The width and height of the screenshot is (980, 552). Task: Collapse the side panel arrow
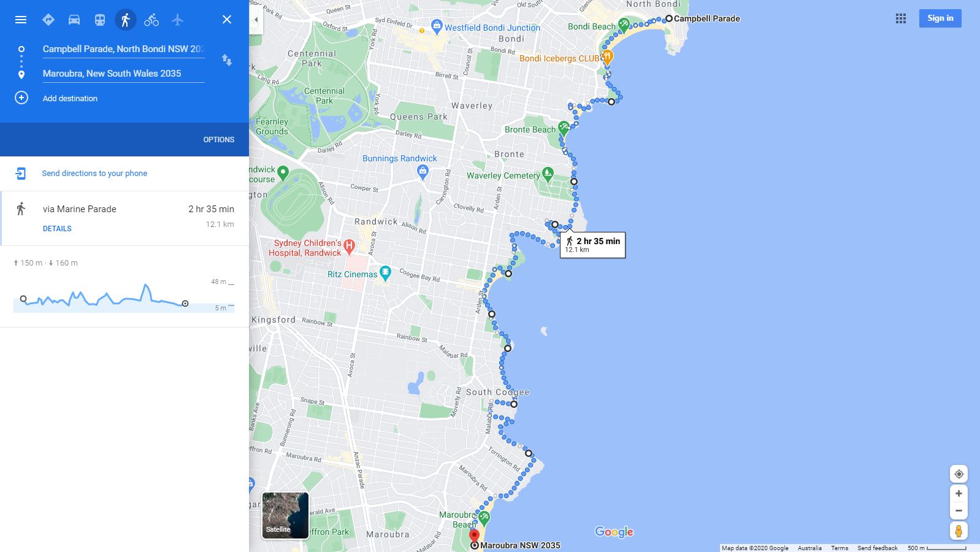pos(256,20)
